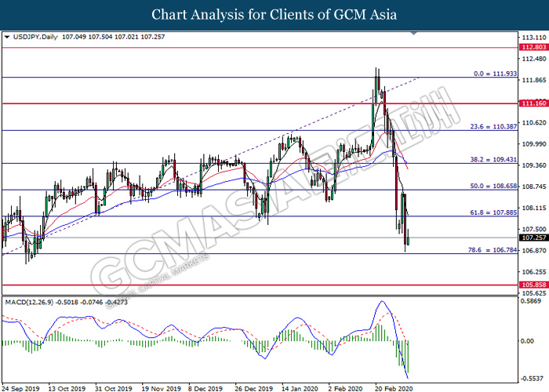Open the dropdown triangle beside USDJPY,Daily
549x392 pixels.
tap(7, 36)
